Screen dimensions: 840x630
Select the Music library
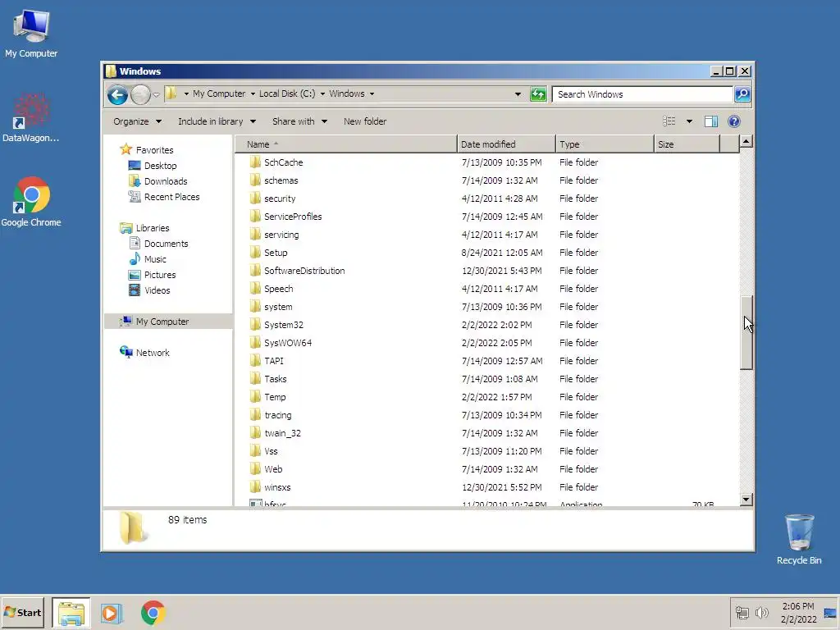coord(155,258)
